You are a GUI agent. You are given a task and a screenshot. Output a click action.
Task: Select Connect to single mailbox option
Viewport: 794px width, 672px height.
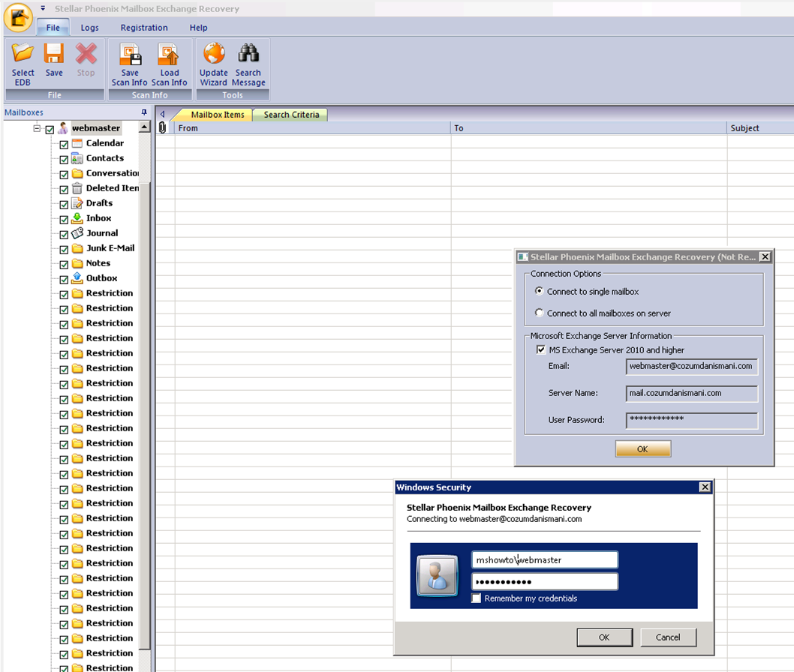click(540, 291)
